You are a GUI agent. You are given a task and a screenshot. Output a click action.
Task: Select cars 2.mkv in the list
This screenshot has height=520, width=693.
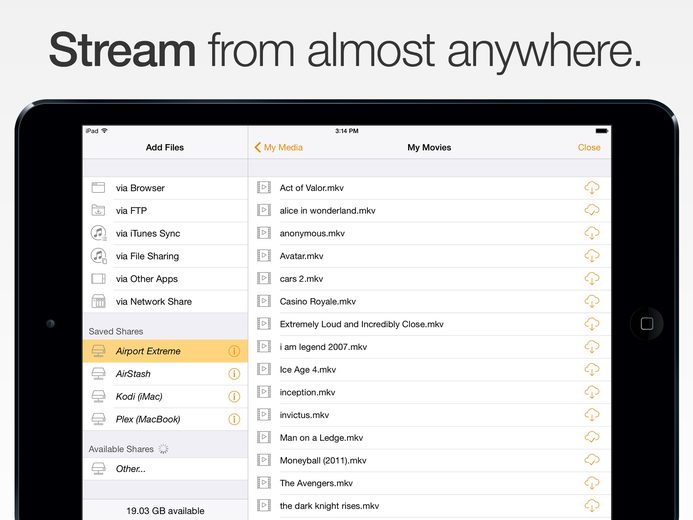[x=430, y=279]
